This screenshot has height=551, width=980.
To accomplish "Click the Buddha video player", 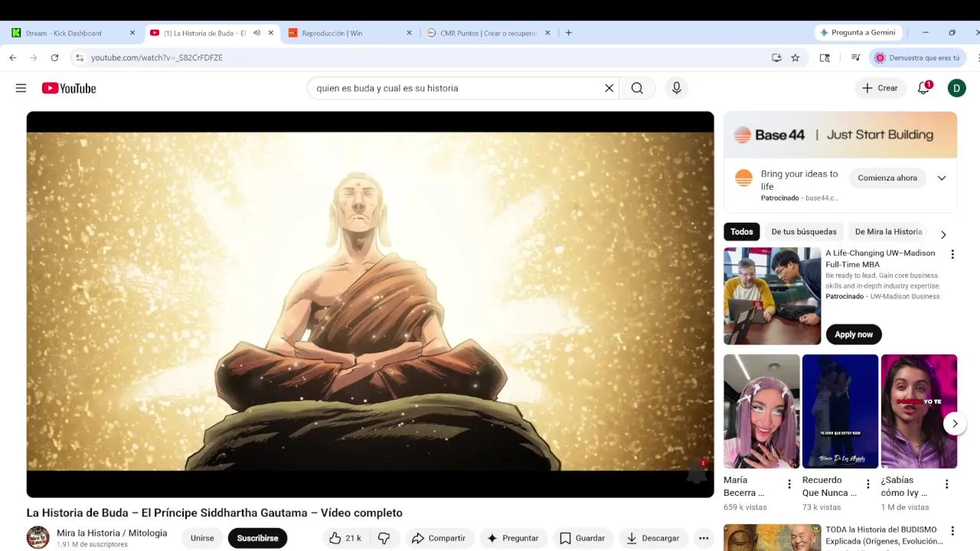I will click(370, 305).
